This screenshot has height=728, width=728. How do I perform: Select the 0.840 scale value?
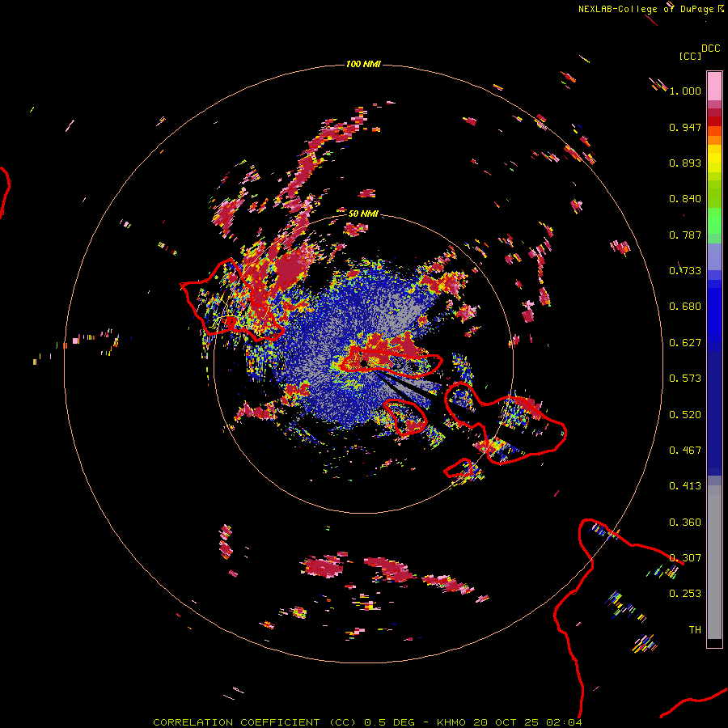pos(685,199)
